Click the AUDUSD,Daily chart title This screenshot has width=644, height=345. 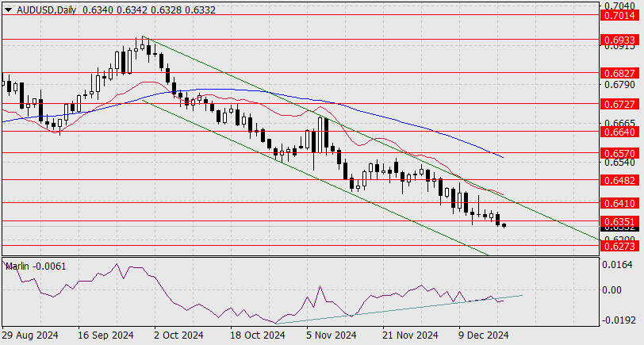pyautogui.click(x=47, y=10)
